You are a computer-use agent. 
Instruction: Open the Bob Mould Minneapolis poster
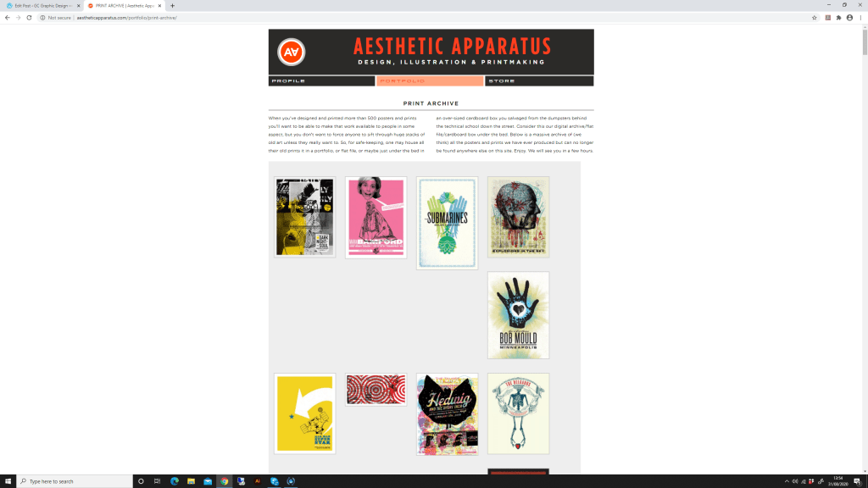click(519, 315)
